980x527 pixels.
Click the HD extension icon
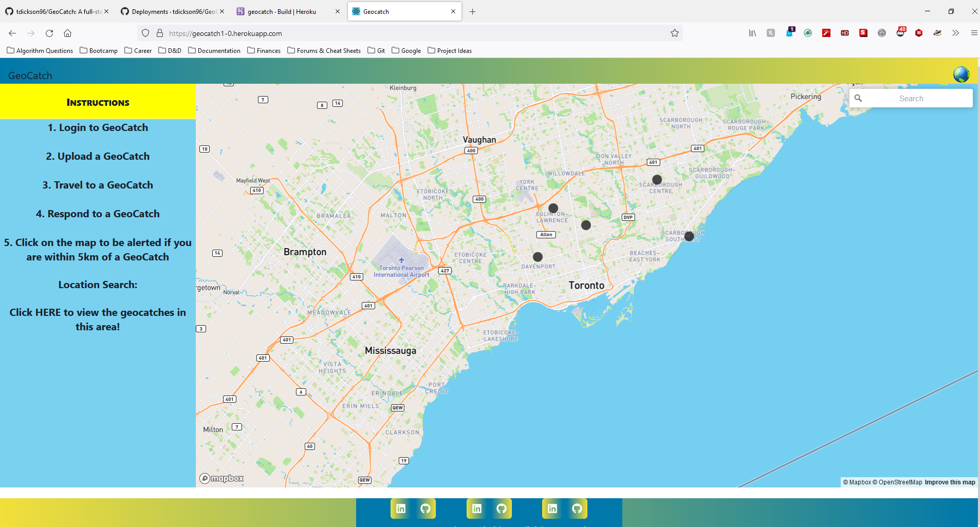845,33
